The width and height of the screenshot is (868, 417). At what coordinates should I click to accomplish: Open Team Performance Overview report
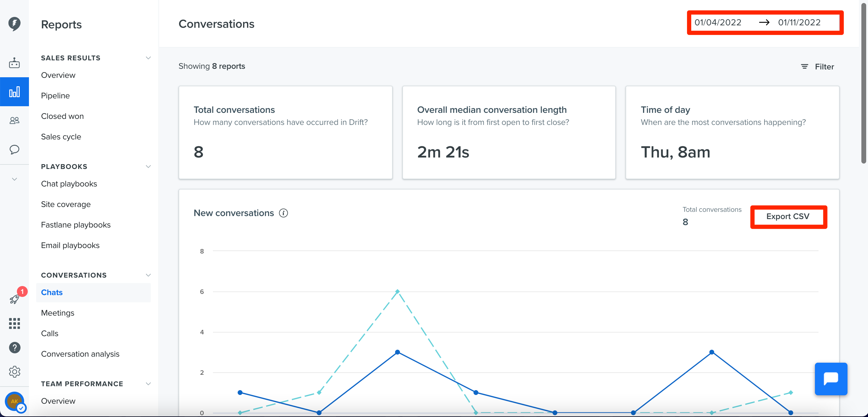[58, 401]
